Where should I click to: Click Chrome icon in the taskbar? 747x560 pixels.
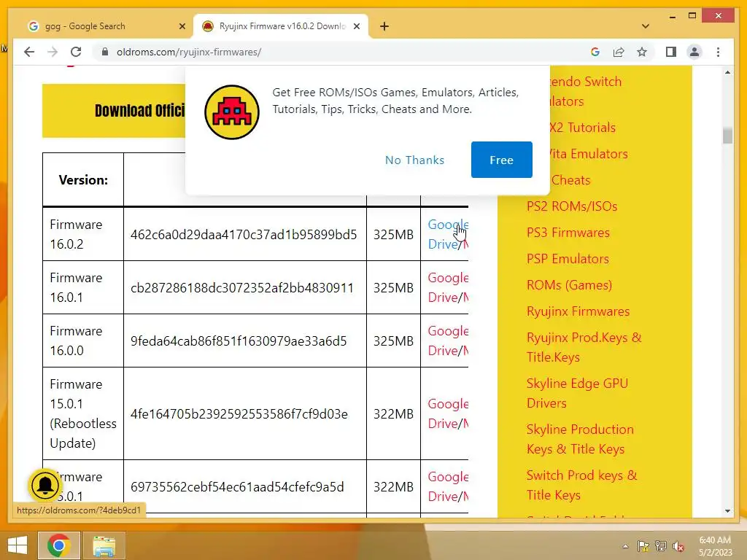(x=59, y=545)
